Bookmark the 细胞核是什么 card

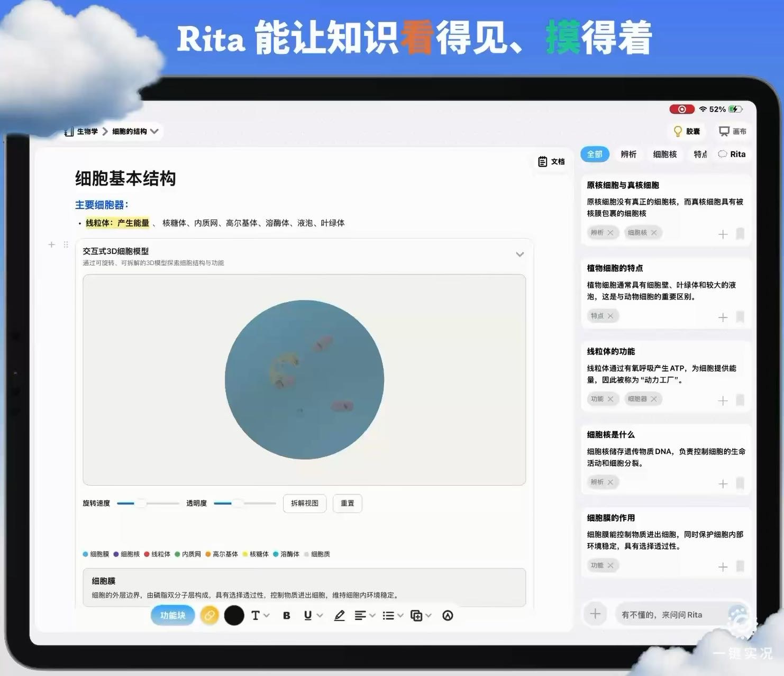click(x=740, y=483)
